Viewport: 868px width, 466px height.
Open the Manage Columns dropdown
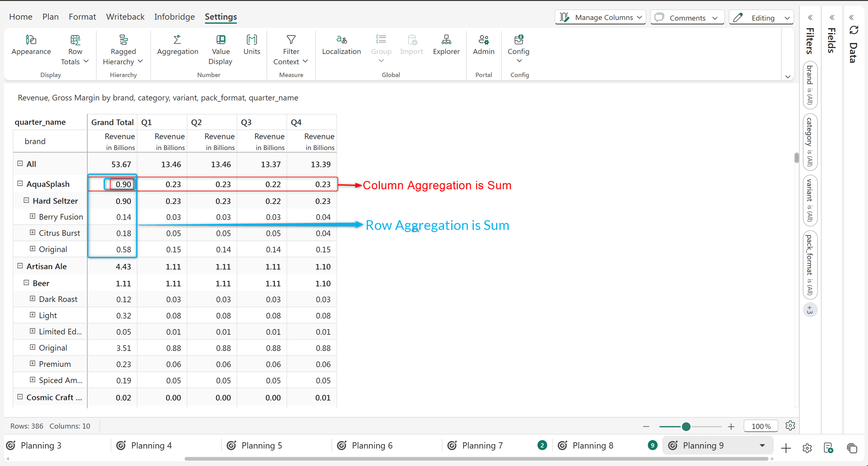click(600, 17)
